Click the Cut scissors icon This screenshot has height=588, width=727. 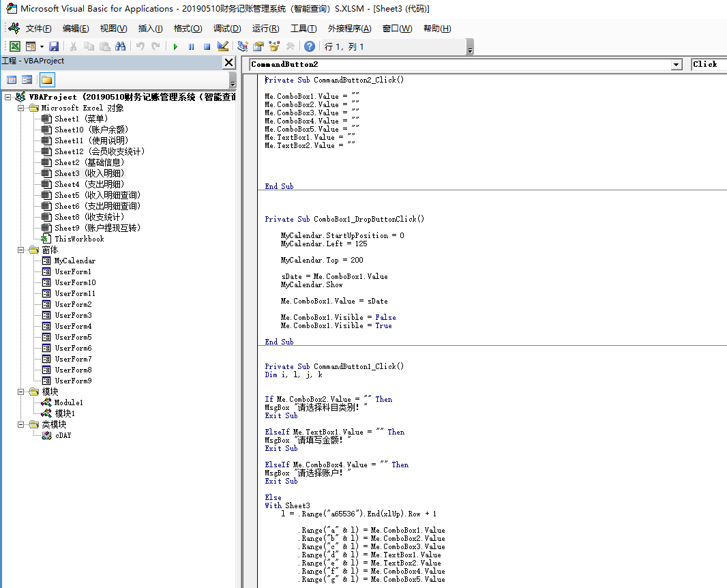(73, 46)
